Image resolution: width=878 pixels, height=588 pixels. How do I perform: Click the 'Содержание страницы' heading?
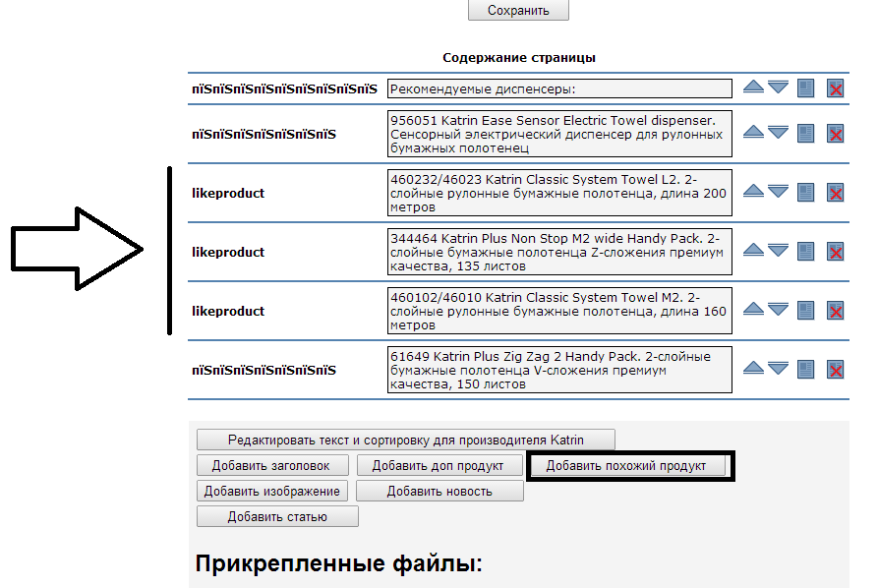tap(519, 58)
